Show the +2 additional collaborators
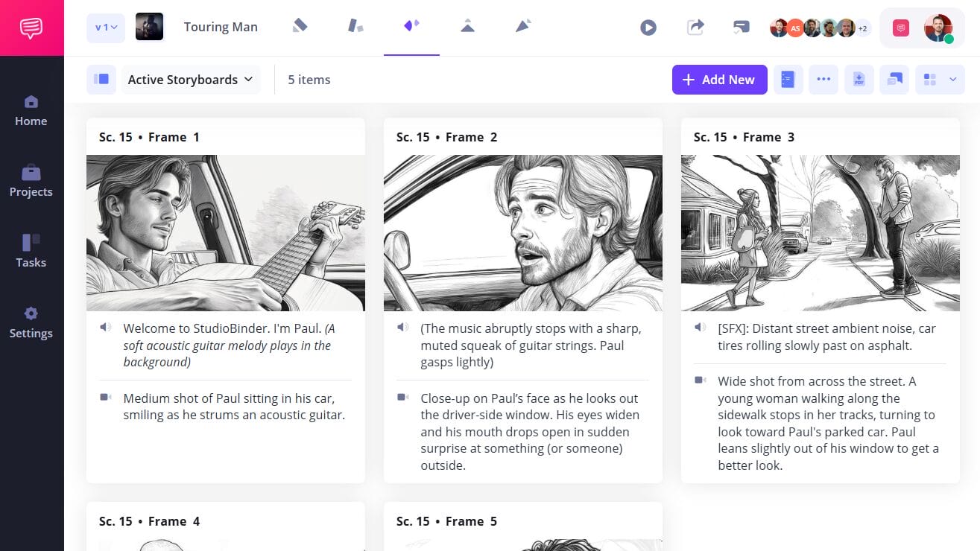This screenshot has height=551, width=980. (862, 28)
